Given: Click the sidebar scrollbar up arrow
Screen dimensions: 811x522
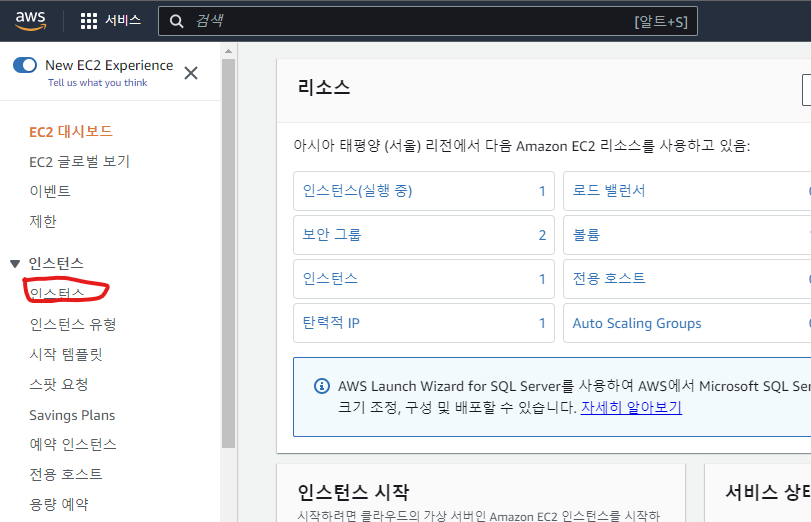Looking at the screenshot, I should coord(228,51).
